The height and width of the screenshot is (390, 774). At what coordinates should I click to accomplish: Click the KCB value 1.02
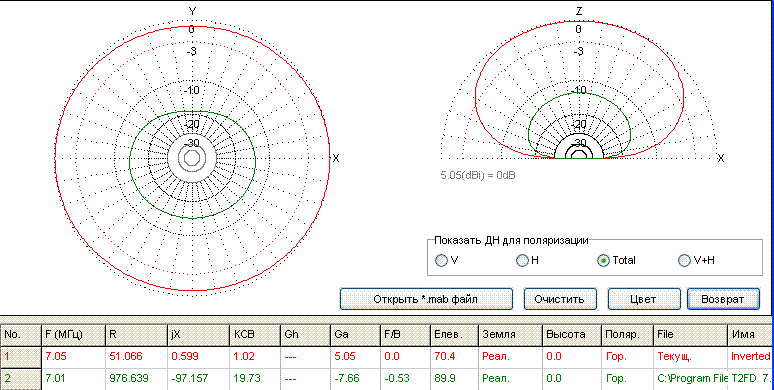[x=254, y=356]
